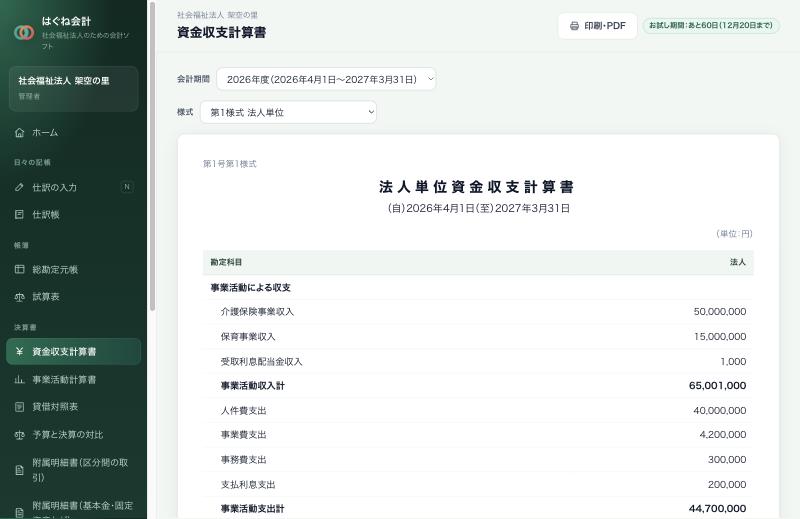The width and height of the screenshot is (800, 519).
Task: Click the printer icon in 印刷・PDF button
Action: coord(574,26)
